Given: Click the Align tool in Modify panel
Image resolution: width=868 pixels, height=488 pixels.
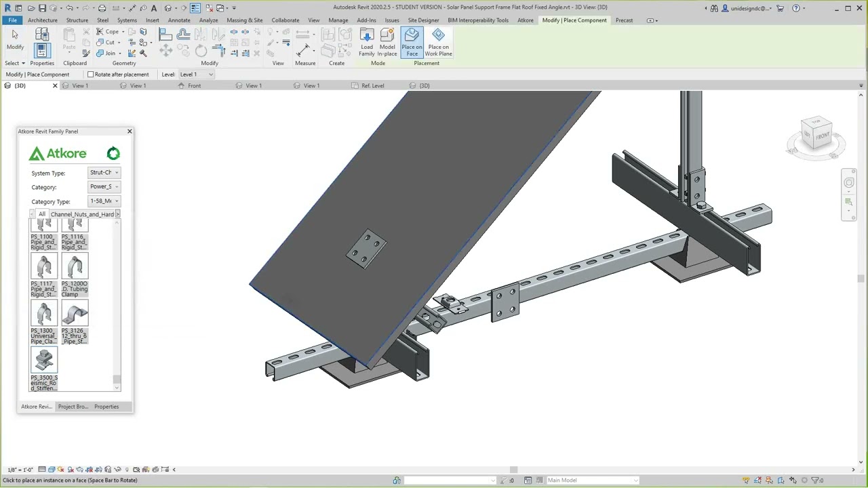Looking at the screenshot, I should coord(165,35).
